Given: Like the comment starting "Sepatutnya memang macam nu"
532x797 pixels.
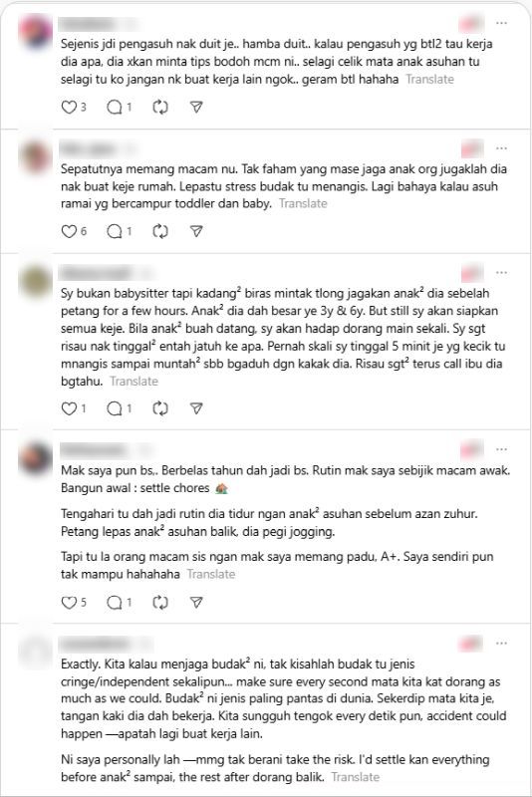Looking at the screenshot, I should pos(69,231).
